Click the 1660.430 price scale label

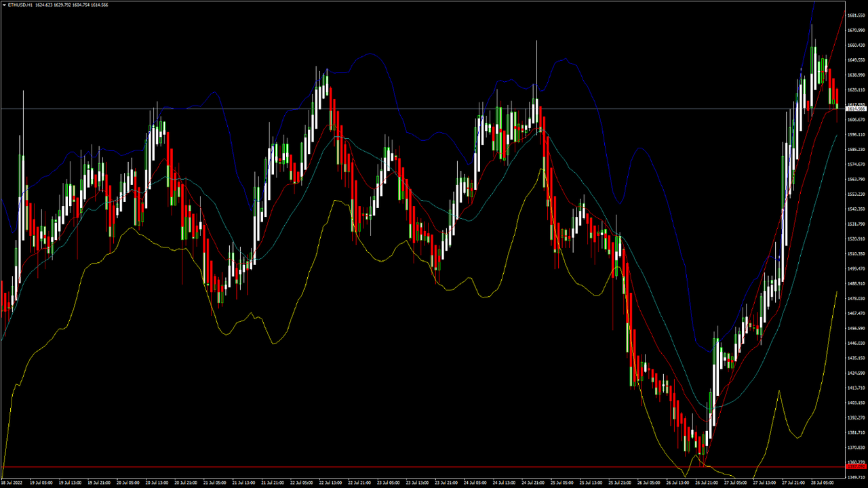pyautogui.click(x=856, y=45)
